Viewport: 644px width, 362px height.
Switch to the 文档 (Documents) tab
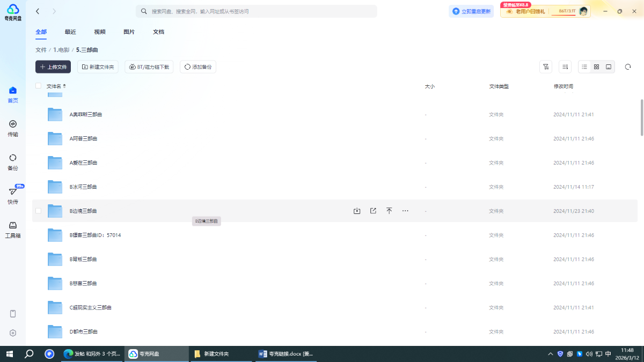click(x=158, y=32)
